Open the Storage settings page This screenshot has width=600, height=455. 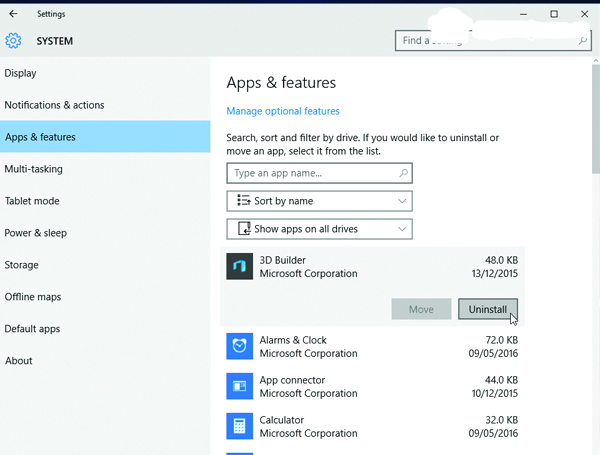click(105, 265)
